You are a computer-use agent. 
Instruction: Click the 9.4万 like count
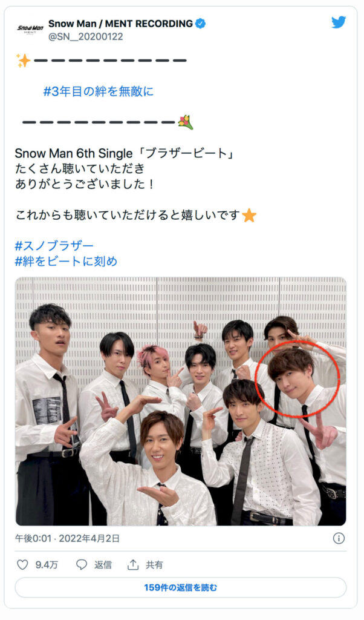point(47,565)
